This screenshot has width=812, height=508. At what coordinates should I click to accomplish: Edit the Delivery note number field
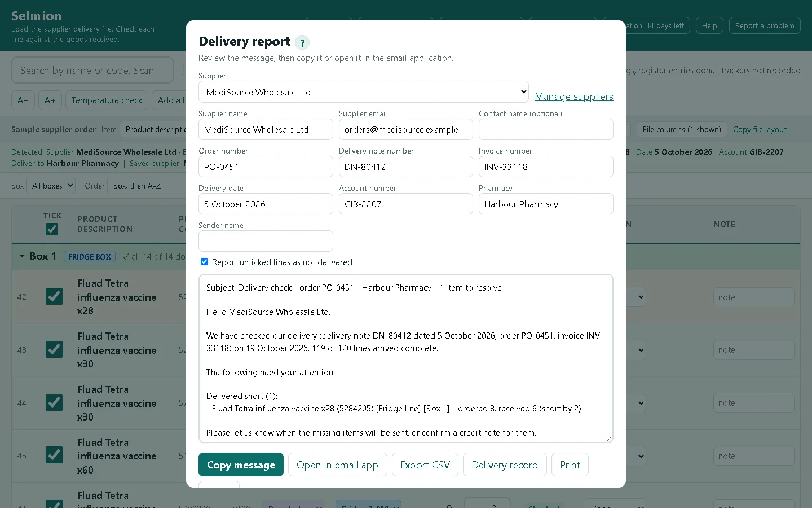coord(406,167)
